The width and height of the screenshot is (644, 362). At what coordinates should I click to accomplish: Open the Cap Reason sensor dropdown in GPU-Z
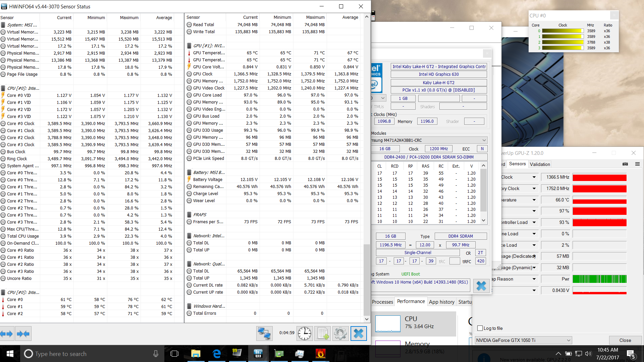[x=534, y=279]
